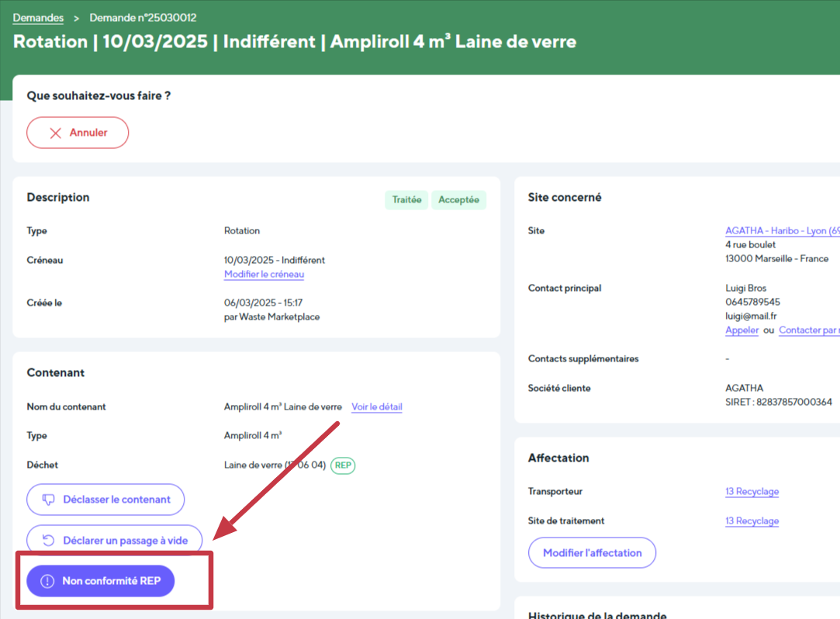Click the green REP badge beside Laine de verre
The height and width of the screenshot is (619, 840).
[343, 465]
